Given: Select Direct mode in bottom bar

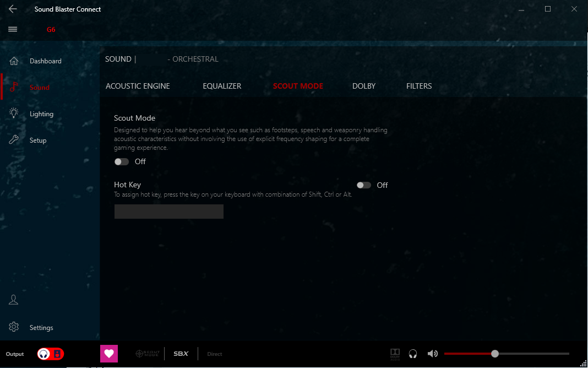Looking at the screenshot, I should tap(215, 354).
